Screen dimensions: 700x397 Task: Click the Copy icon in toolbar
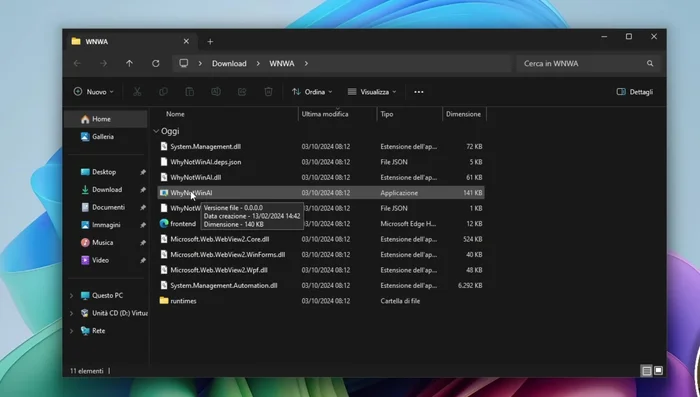point(163,92)
